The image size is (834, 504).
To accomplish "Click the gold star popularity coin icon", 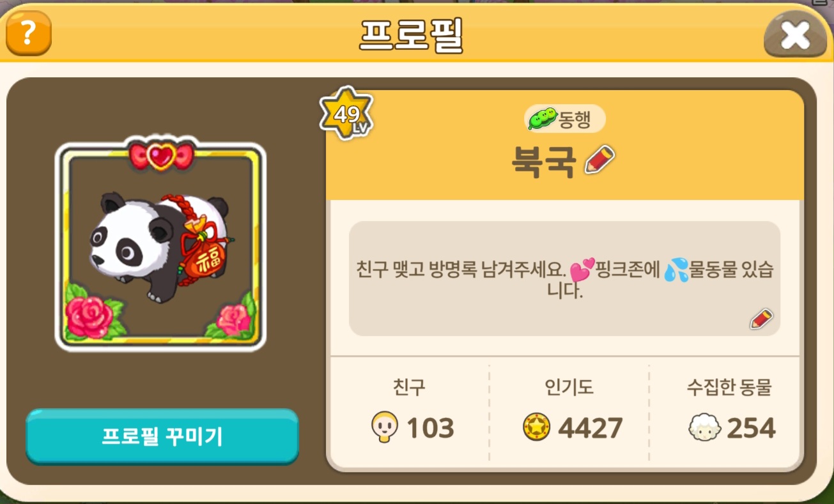I will [536, 427].
